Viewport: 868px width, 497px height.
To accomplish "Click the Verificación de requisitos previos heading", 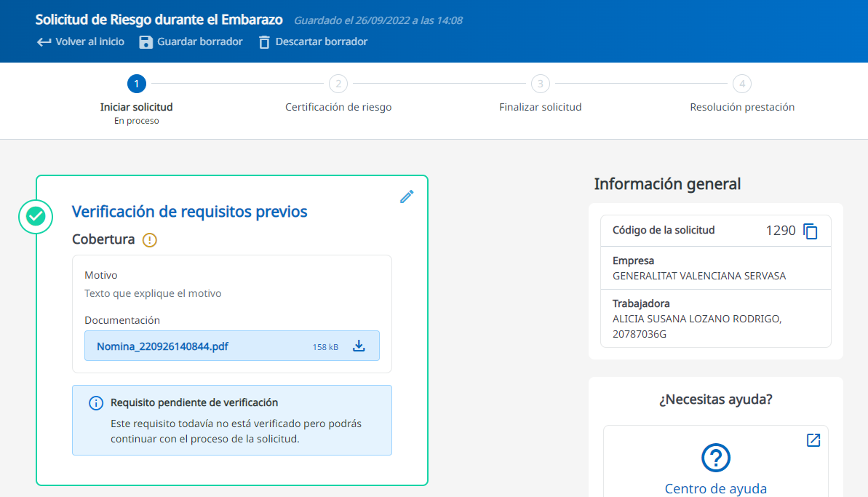I will pos(189,212).
